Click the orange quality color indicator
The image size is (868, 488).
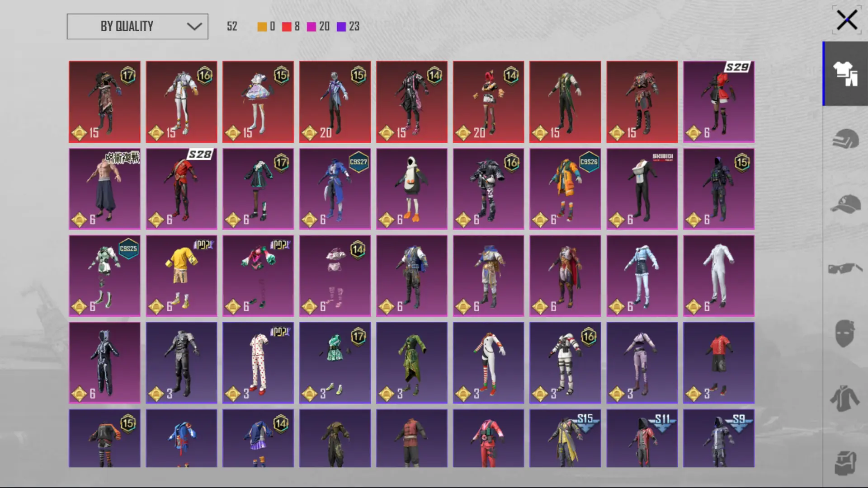point(262,27)
